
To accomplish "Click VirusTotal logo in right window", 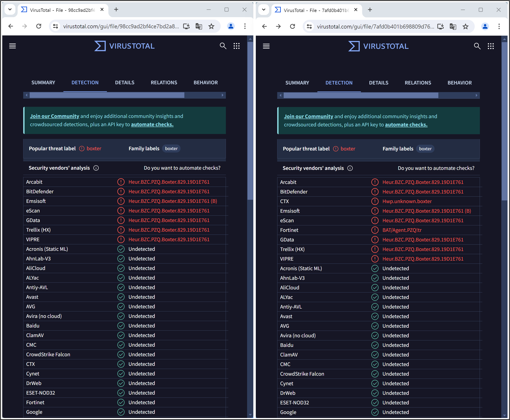I will click(379, 46).
